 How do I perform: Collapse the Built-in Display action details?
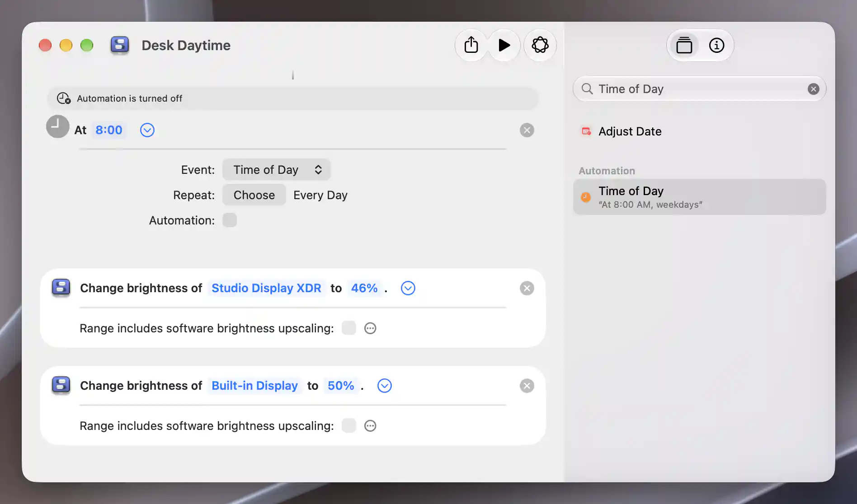(x=385, y=386)
